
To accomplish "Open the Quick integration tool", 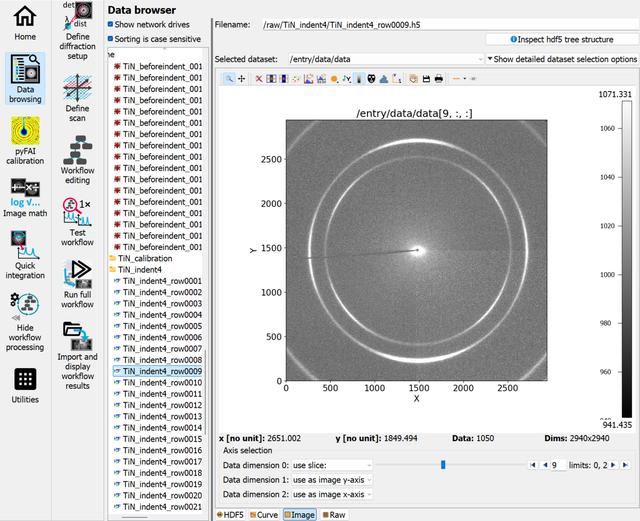I will 25,255.
